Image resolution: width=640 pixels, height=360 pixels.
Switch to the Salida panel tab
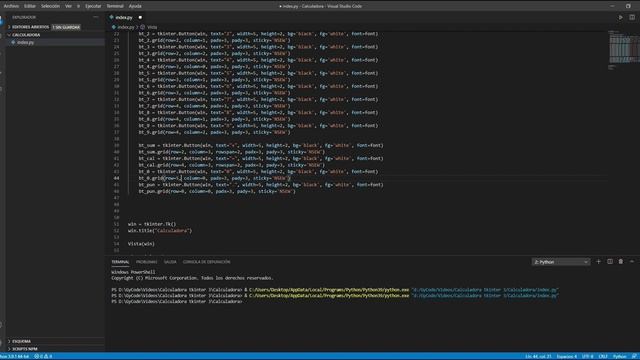coord(170,262)
